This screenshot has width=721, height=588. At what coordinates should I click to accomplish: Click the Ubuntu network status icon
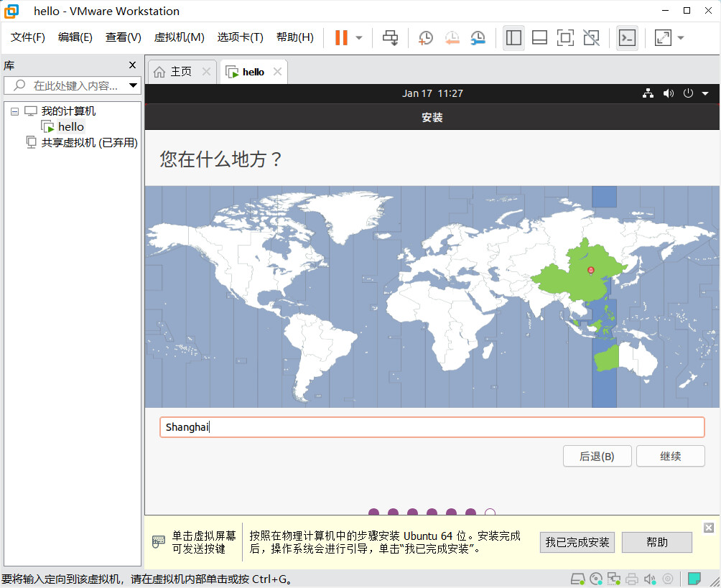click(648, 93)
